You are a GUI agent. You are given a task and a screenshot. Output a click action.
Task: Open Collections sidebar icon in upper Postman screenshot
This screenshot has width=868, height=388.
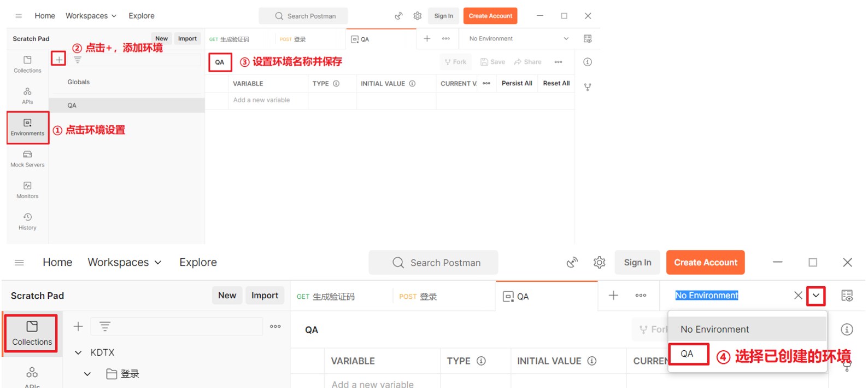27,63
